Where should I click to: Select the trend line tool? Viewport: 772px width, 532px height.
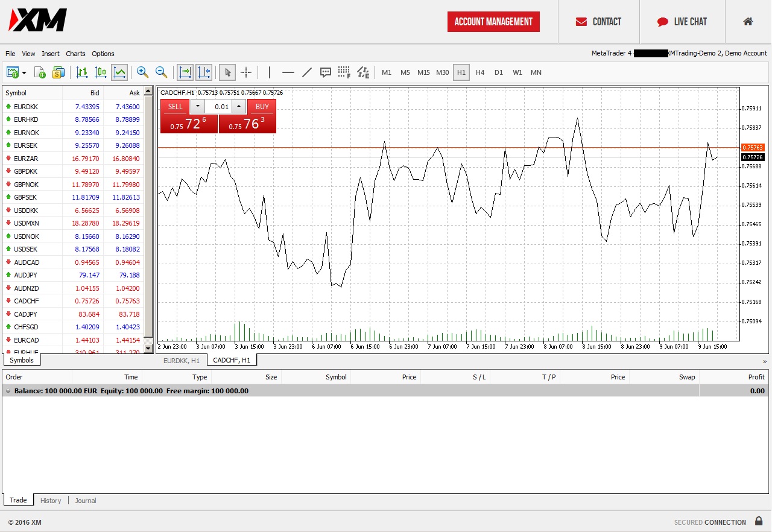click(x=307, y=72)
